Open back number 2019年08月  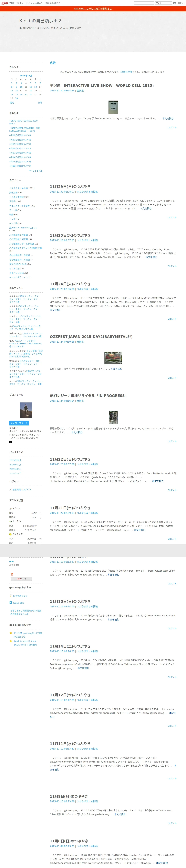[x=15, y=460]
